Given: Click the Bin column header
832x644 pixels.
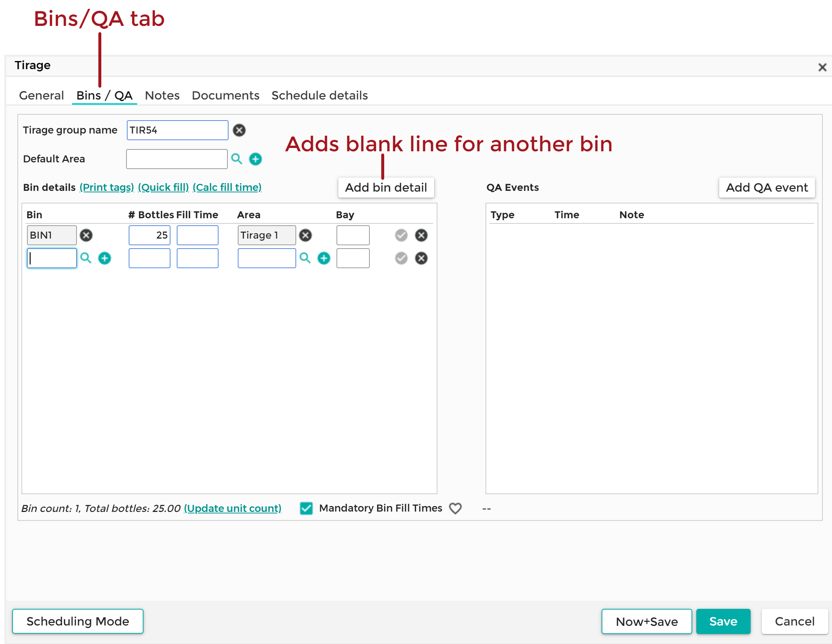Looking at the screenshot, I should click(34, 215).
